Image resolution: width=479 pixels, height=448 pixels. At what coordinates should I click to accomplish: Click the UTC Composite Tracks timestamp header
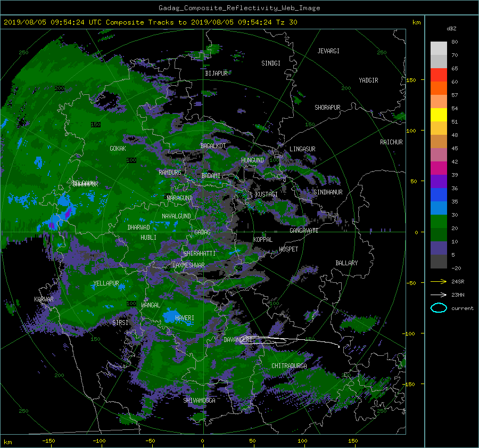(x=151, y=22)
